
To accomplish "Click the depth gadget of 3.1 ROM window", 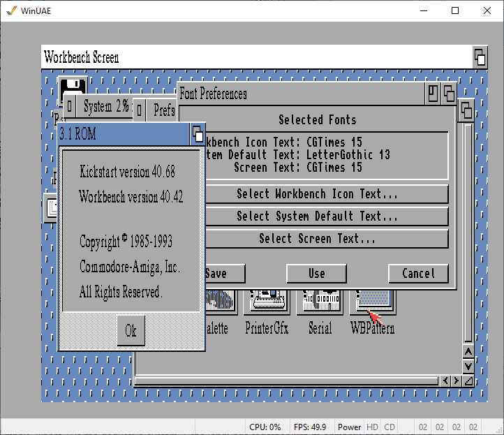I will tap(198, 134).
